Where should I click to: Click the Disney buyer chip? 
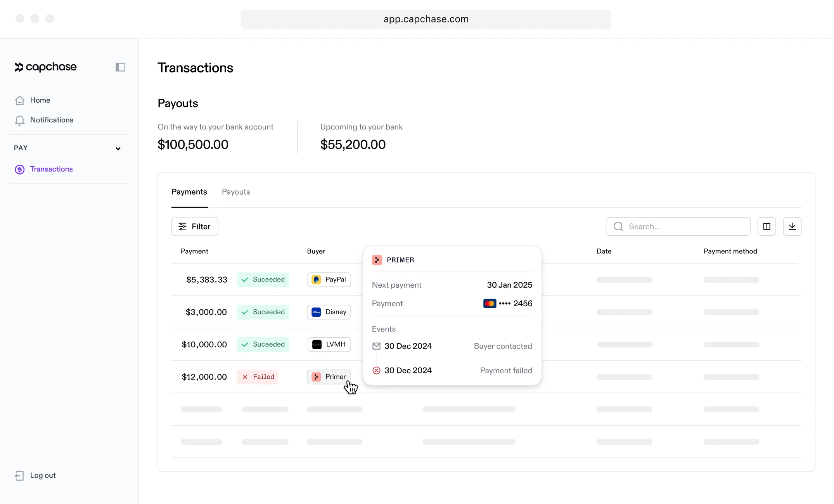tap(329, 312)
